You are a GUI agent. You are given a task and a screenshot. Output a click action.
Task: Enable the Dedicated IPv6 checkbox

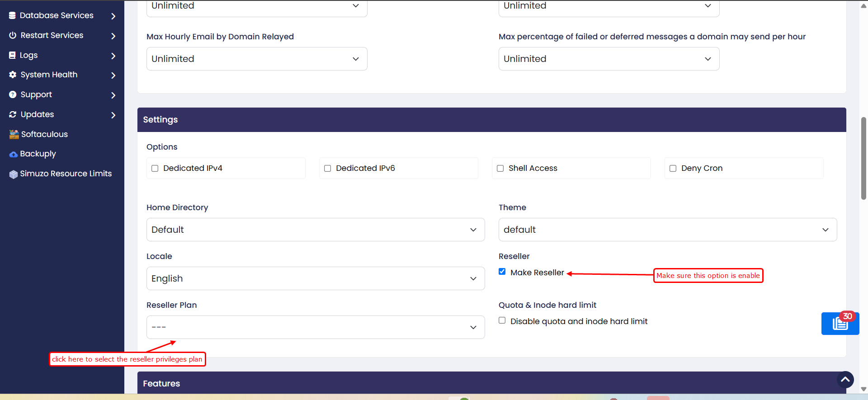click(327, 168)
